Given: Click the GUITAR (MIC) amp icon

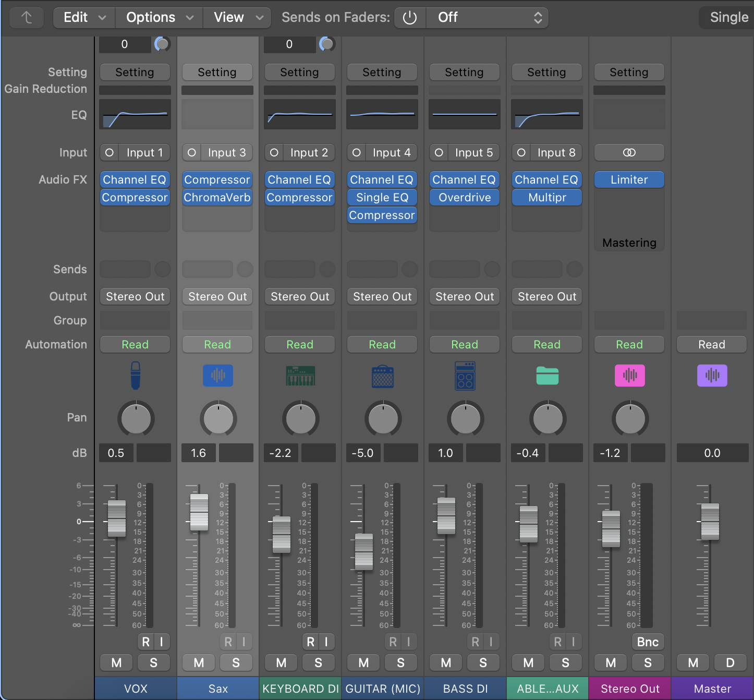Looking at the screenshot, I should point(383,376).
